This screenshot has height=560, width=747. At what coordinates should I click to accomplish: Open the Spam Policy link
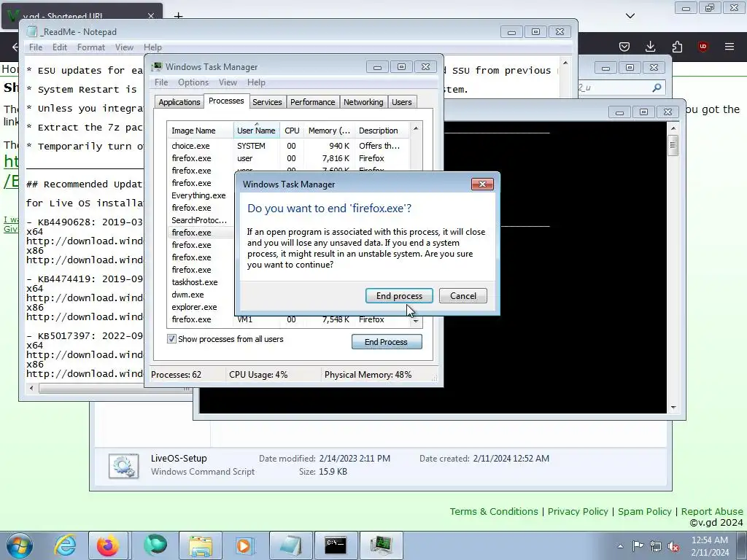[645, 511]
